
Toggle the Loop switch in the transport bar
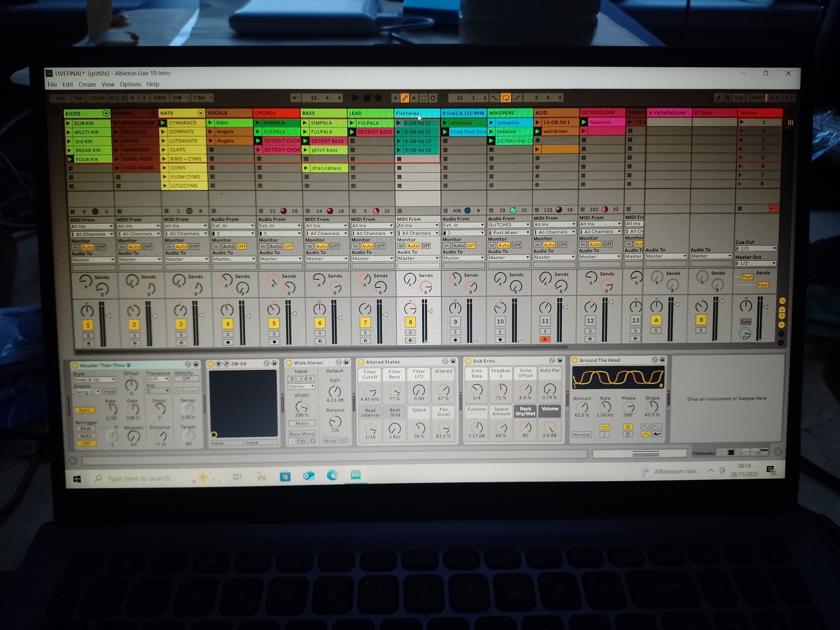[506, 98]
